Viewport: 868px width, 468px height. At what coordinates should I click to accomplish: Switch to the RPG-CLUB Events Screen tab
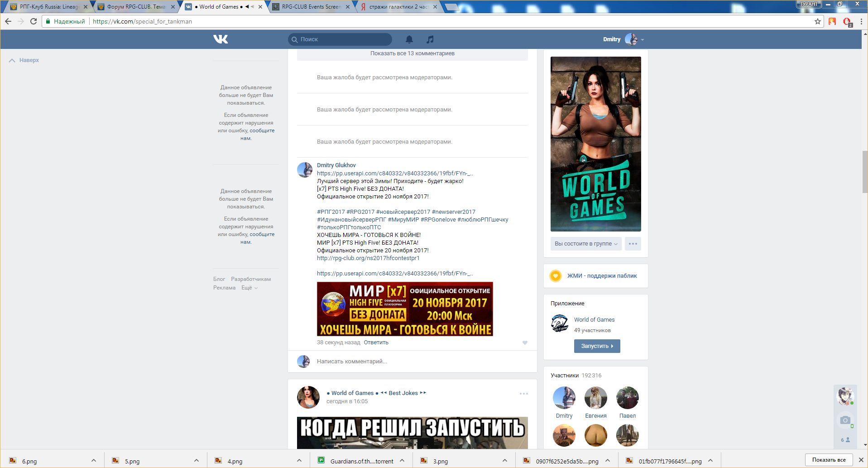[310, 7]
